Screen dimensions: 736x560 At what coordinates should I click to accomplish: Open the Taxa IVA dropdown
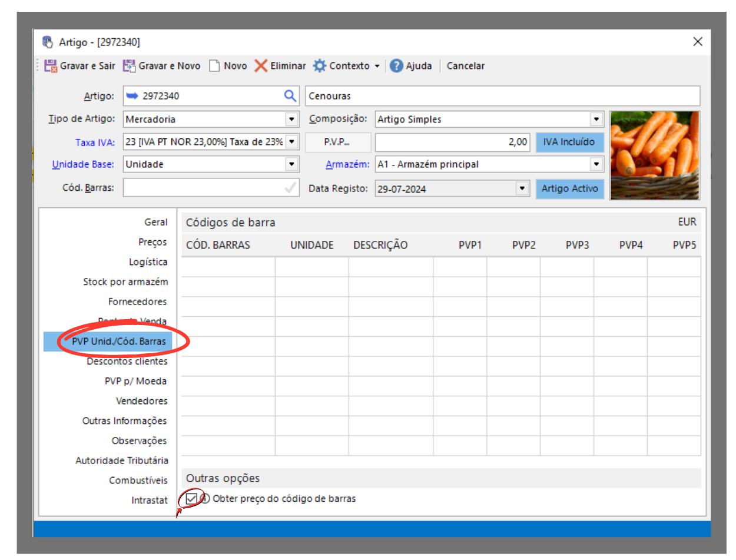[291, 142]
